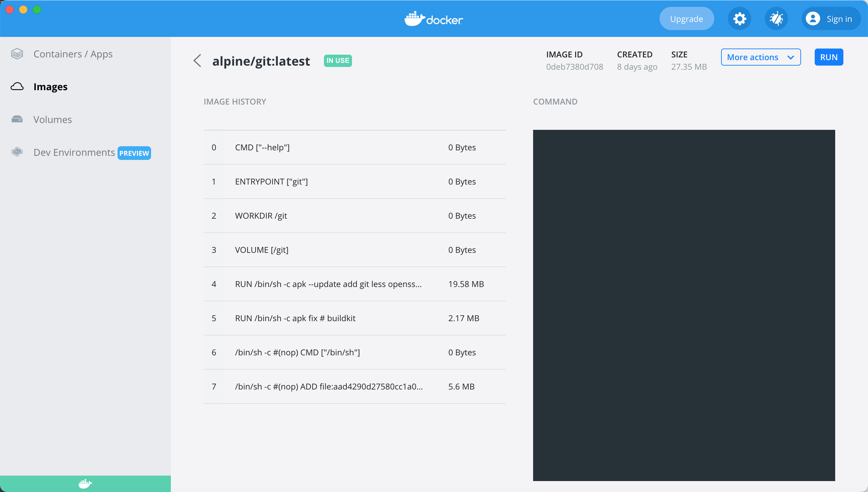Select history row apk fix # buildkit
The height and width of the screenshot is (492, 868).
[355, 318]
